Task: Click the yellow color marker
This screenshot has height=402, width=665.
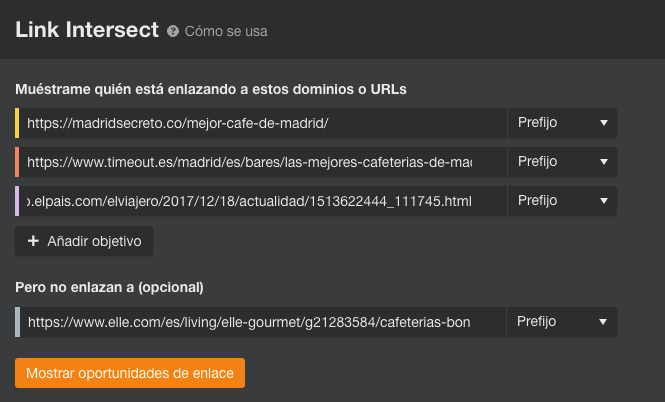Action: coord(18,123)
